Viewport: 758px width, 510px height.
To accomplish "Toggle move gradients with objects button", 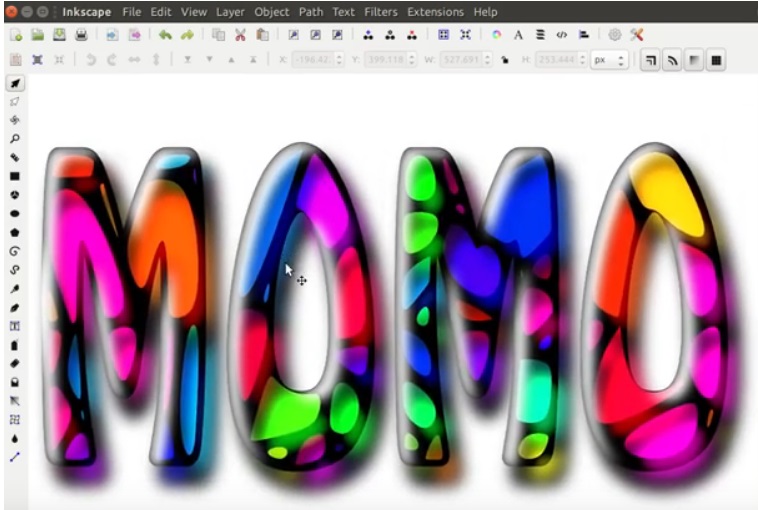I will [694, 60].
